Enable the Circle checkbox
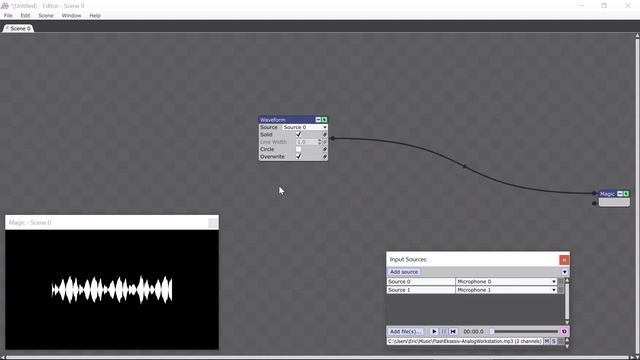This screenshot has height=360, width=640. (298, 149)
